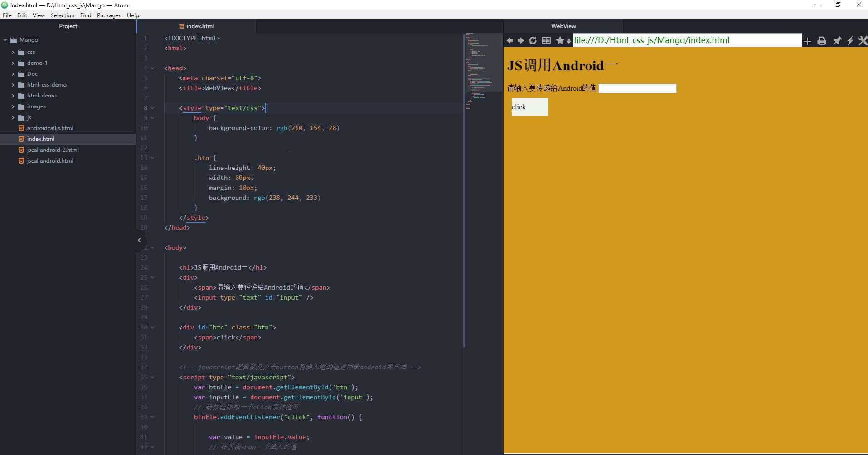Image resolution: width=868 pixels, height=455 pixels.
Task: Expand the html-demo folder
Action: 13,96
